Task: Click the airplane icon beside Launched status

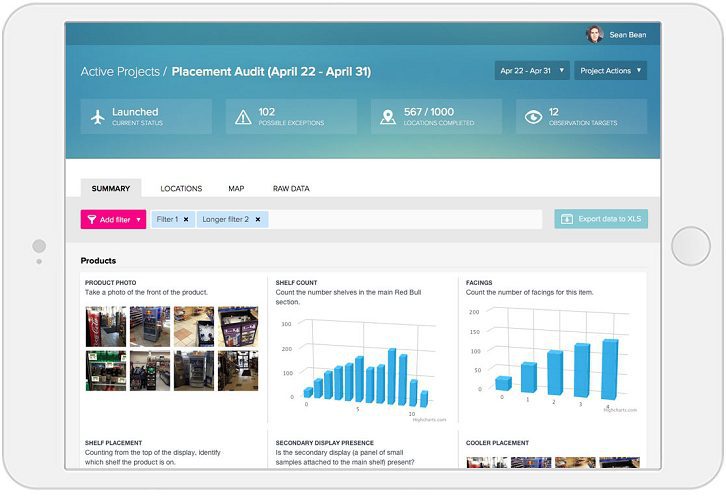Action: click(98, 117)
